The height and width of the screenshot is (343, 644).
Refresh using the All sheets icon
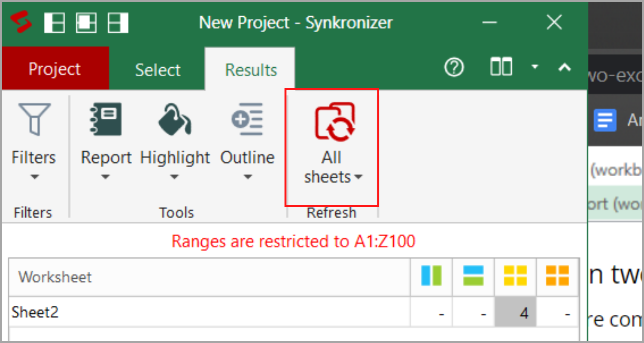point(335,121)
